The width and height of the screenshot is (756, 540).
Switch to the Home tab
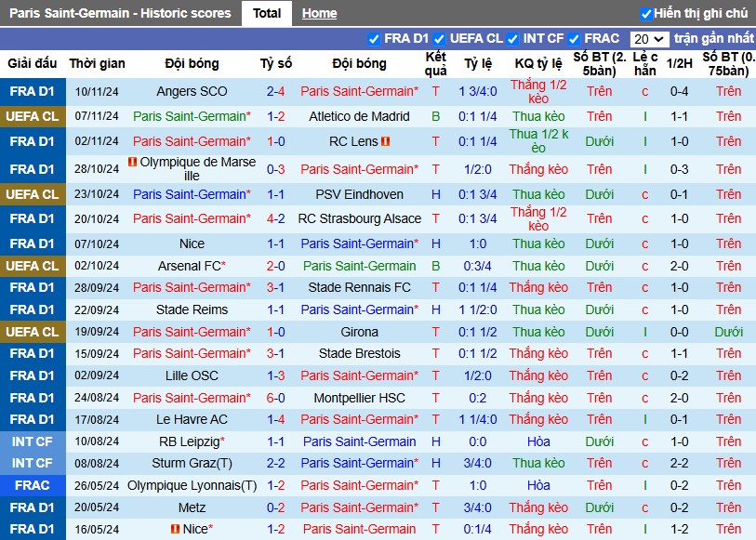[319, 13]
